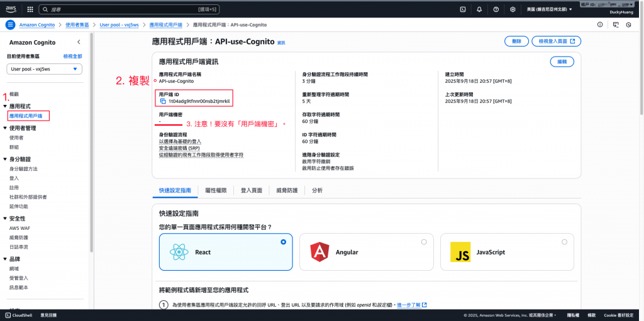Open the 使用者集區 breadcrumb link
Viewport: 644px width, 321px height.
[x=77, y=25]
